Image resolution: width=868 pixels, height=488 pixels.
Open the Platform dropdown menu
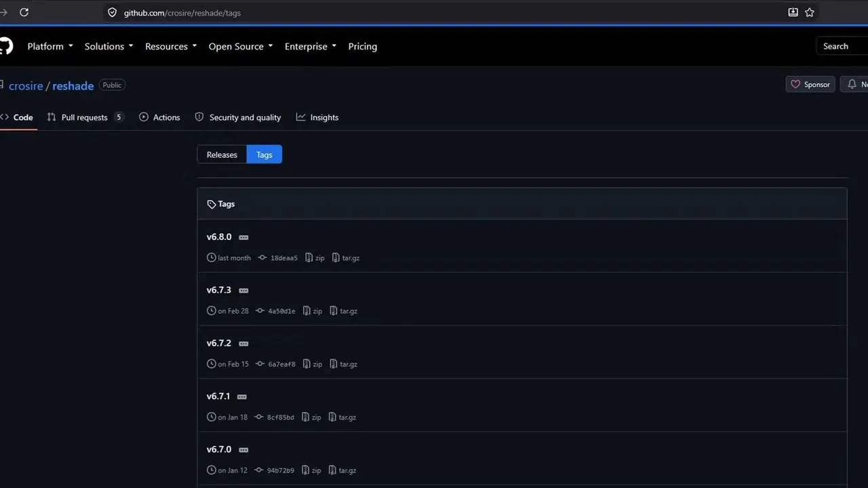coord(50,46)
